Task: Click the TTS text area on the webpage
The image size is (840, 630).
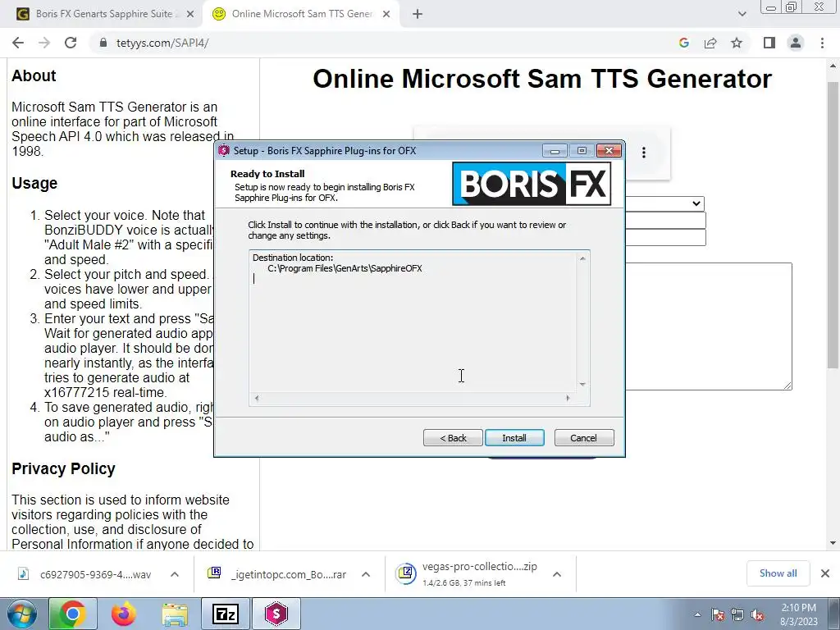Action: 709,326
